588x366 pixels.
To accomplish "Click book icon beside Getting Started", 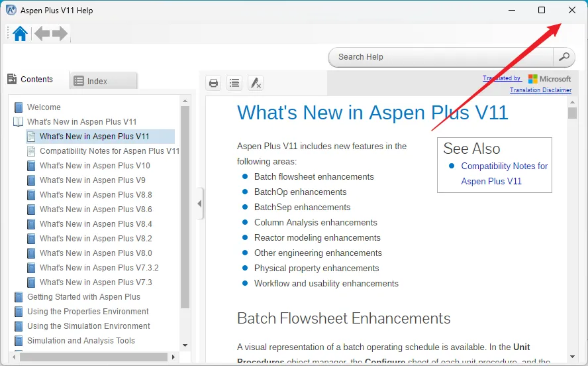I will click(19, 297).
